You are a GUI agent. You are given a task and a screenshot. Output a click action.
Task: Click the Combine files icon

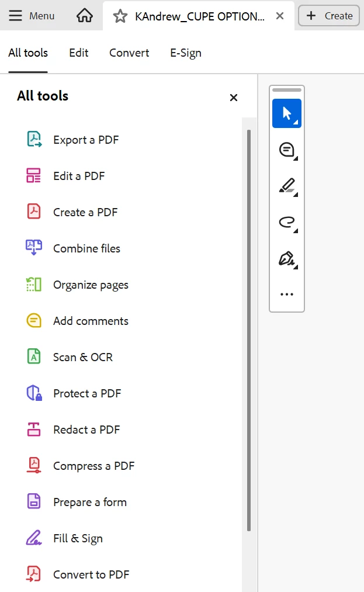pyautogui.click(x=34, y=248)
